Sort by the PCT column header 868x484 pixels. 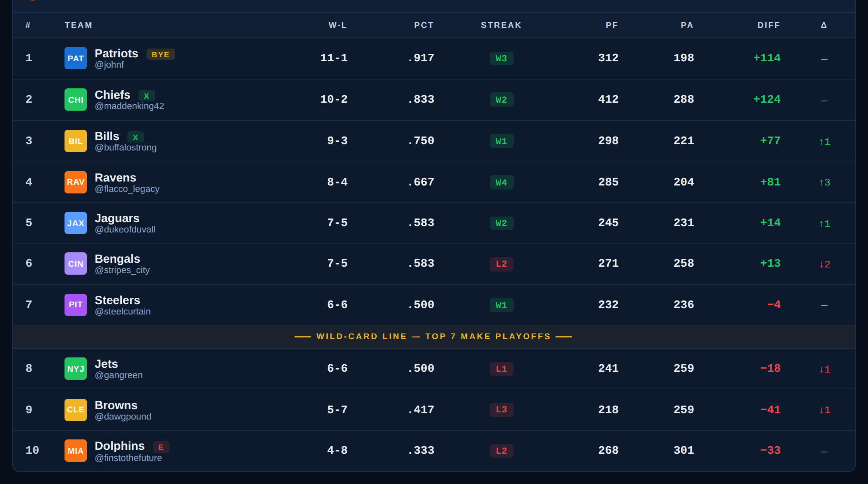(424, 25)
